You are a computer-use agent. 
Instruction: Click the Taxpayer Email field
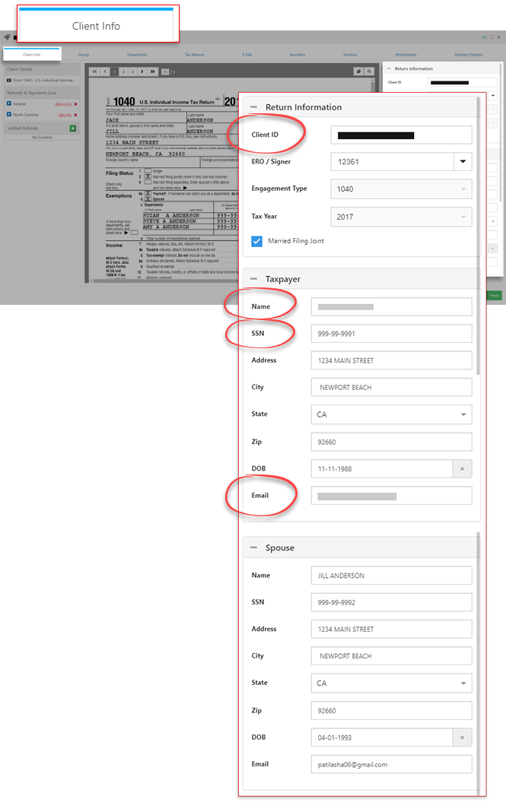click(391, 496)
